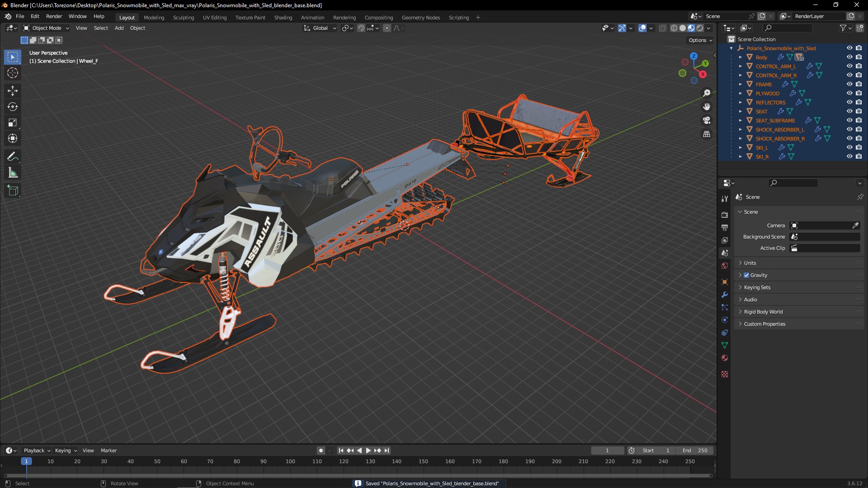Switch to the Animation workspace tab
This screenshot has height=488, width=868.
point(312,18)
